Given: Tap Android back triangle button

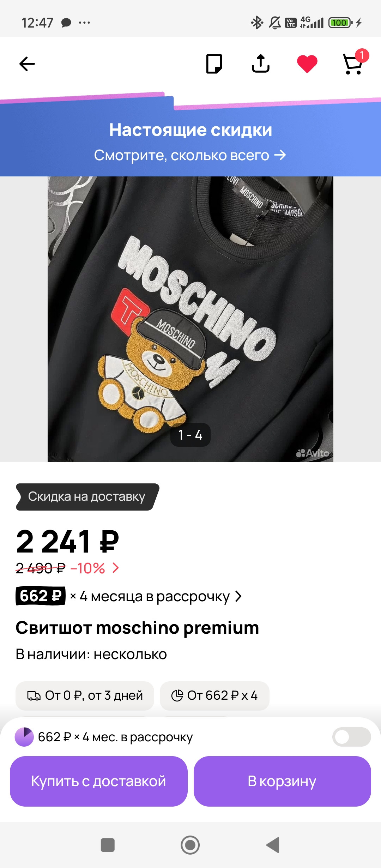Looking at the screenshot, I should click(273, 845).
